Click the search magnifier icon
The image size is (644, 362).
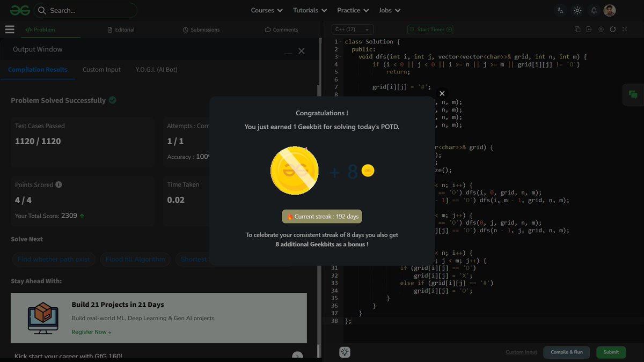(42, 10)
